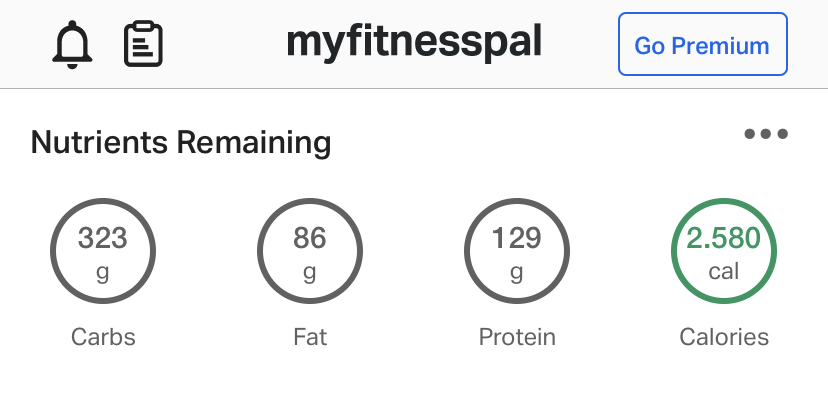Viewport: 828px width, 410px height.
Task: Open the notifications bell
Action: tap(72, 45)
